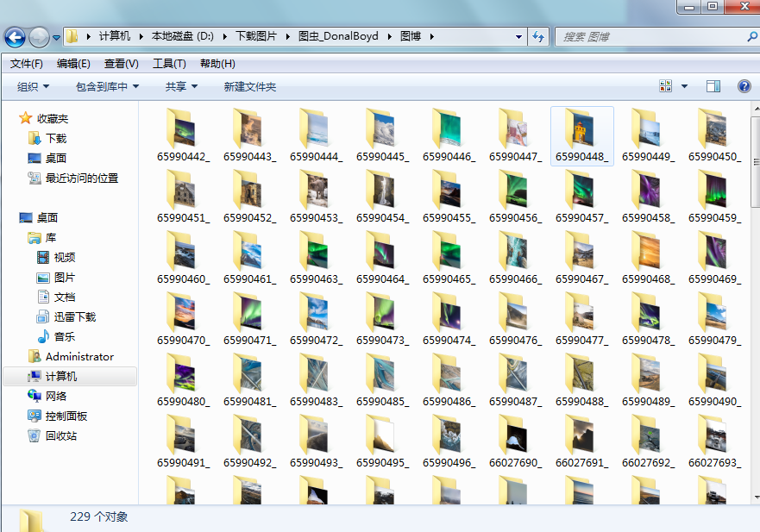Open the 音乐 library
This screenshot has height=532, width=760.
coord(65,337)
